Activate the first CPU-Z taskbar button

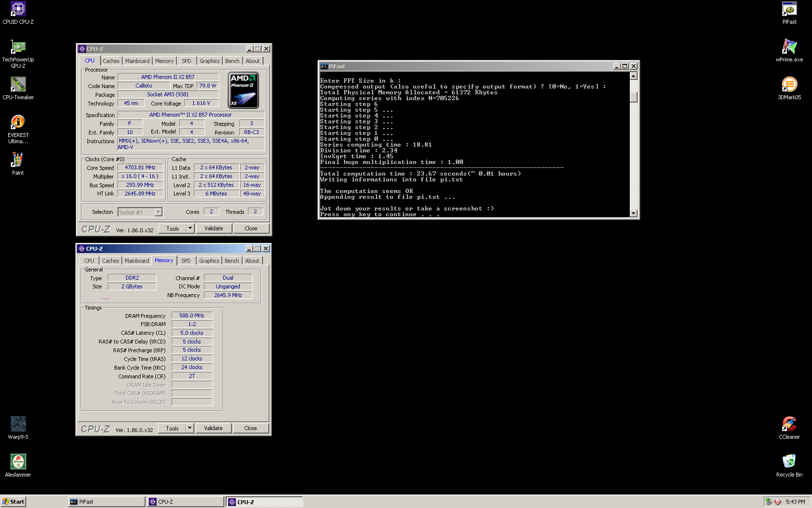(x=186, y=502)
